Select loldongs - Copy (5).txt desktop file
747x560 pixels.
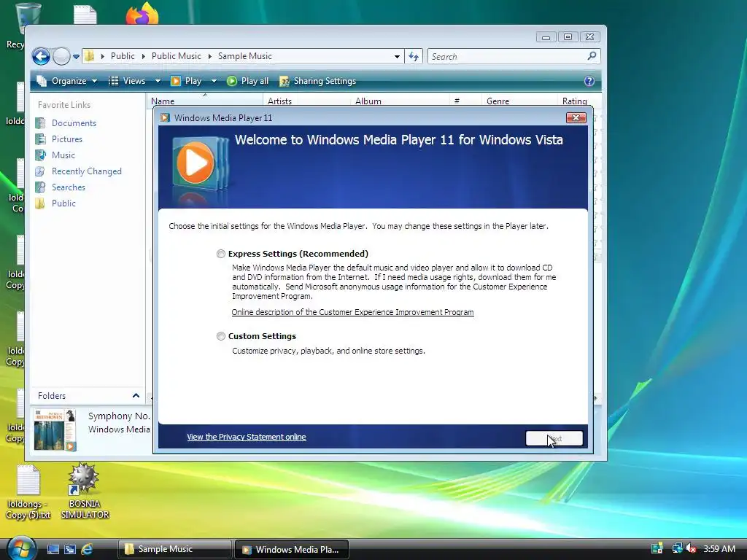[28, 491]
